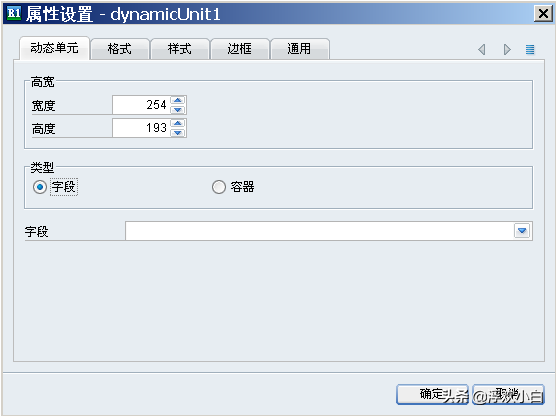Expand the 字段 dropdown arrow
Screen dimensions: 556x416
(522, 231)
